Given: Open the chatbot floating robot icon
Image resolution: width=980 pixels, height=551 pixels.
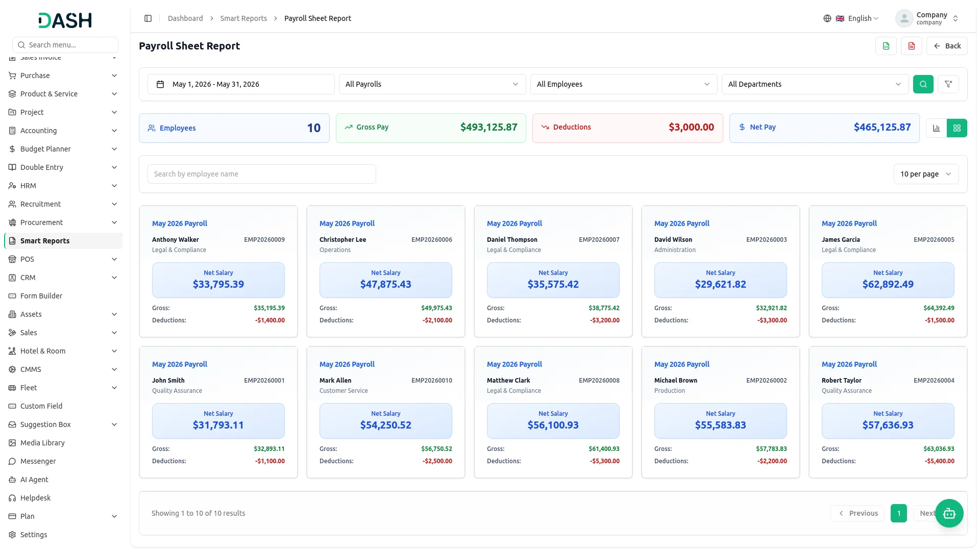Looking at the screenshot, I should [x=949, y=513].
